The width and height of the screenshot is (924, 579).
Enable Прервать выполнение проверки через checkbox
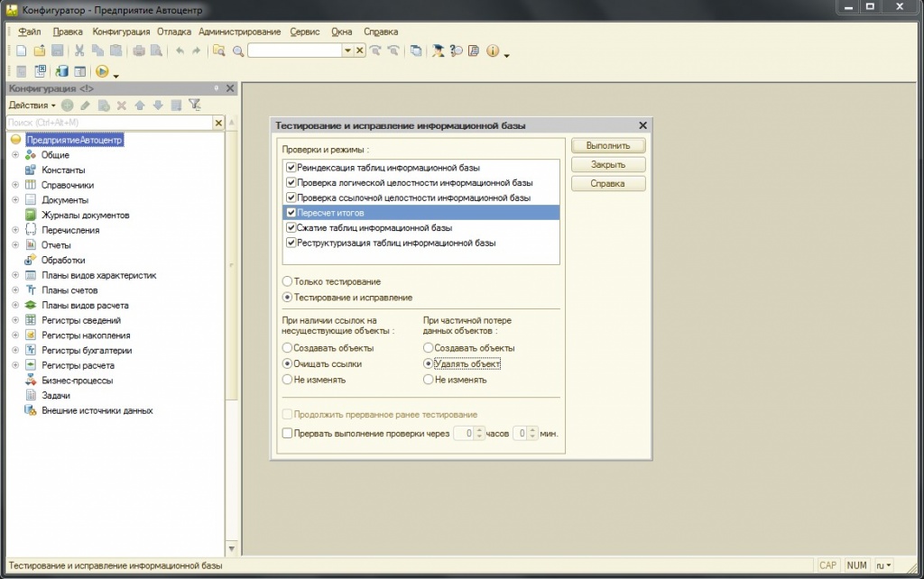(287, 434)
